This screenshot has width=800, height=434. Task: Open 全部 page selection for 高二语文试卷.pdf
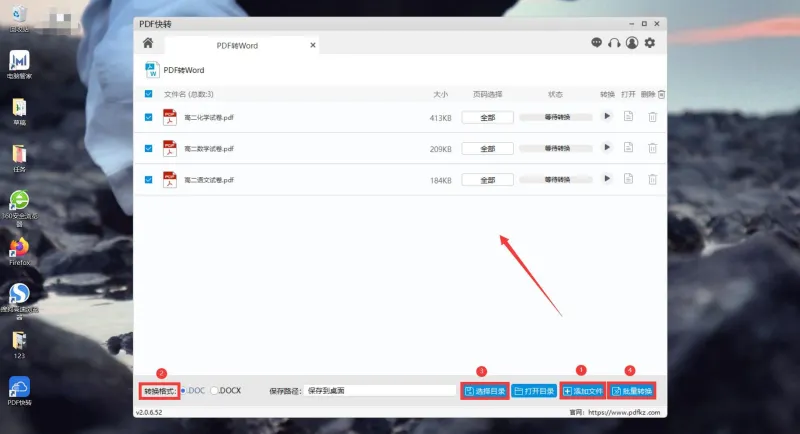click(x=487, y=180)
